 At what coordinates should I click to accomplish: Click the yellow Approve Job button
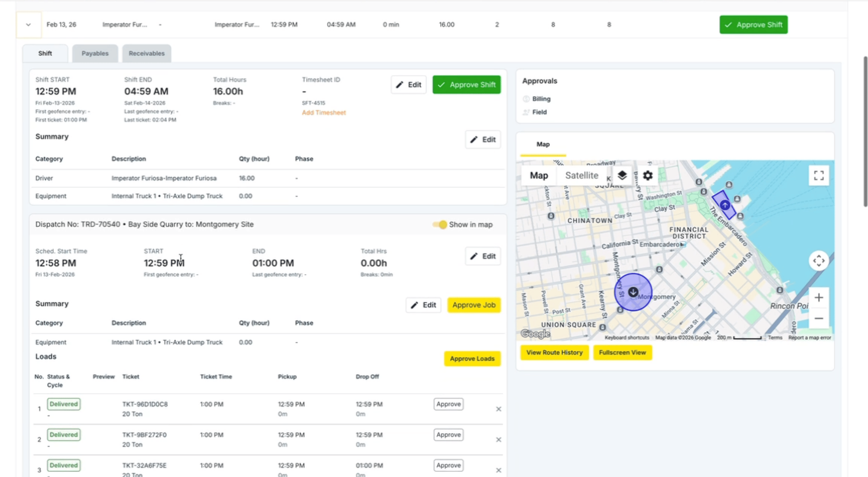pyautogui.click(x=474, y=305)
